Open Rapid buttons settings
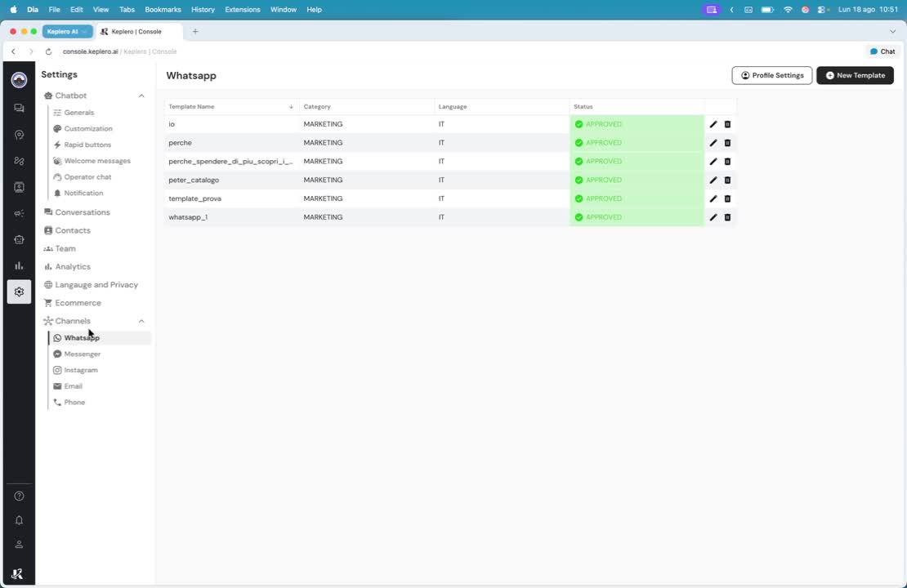907x588 pixels. click(x=87, y=145)
